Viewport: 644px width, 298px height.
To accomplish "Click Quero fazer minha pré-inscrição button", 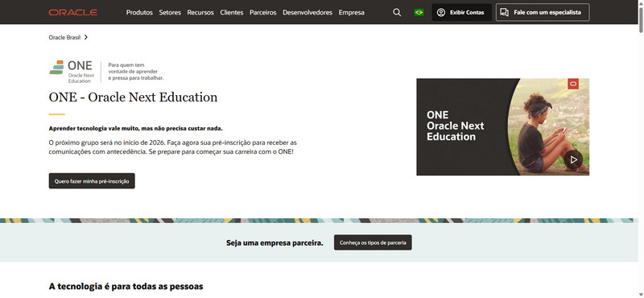I will click(92, 181).
